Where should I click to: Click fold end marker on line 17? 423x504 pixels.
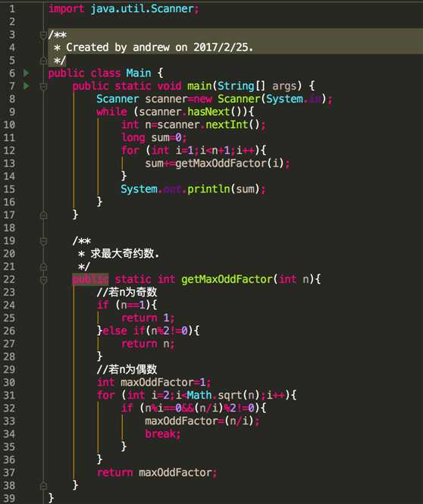tap(43, 214)
